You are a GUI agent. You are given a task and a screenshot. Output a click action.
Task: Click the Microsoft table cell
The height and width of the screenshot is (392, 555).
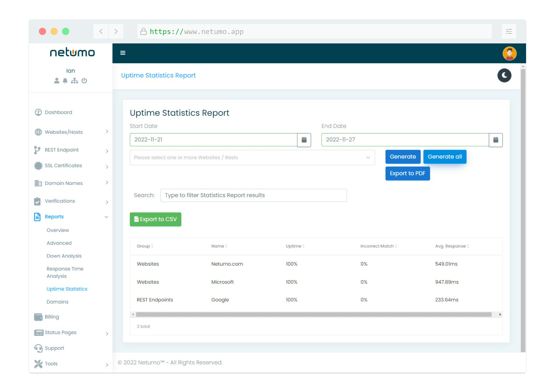click(x=222, y=282)
